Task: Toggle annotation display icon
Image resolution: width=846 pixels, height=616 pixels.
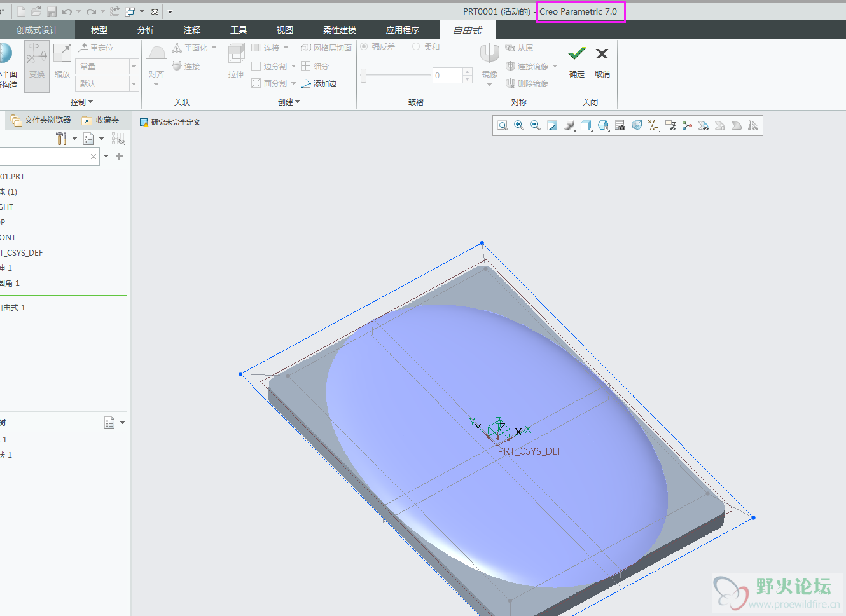Action: [x=670, y=125]
